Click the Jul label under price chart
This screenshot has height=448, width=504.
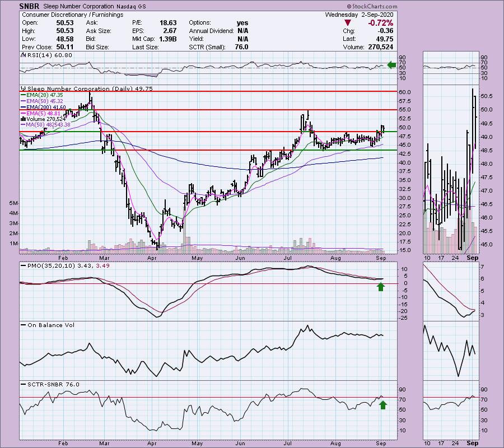coord(287,258)
